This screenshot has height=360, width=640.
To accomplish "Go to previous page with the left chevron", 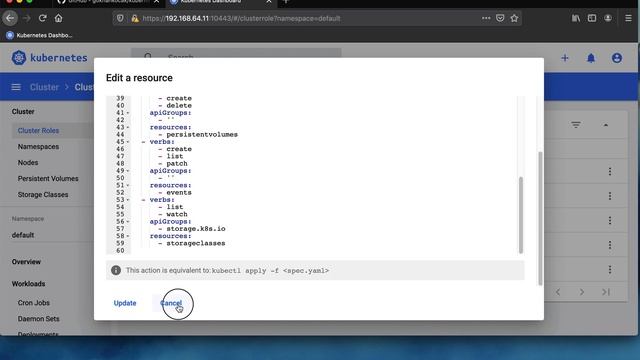I will 558,292.
